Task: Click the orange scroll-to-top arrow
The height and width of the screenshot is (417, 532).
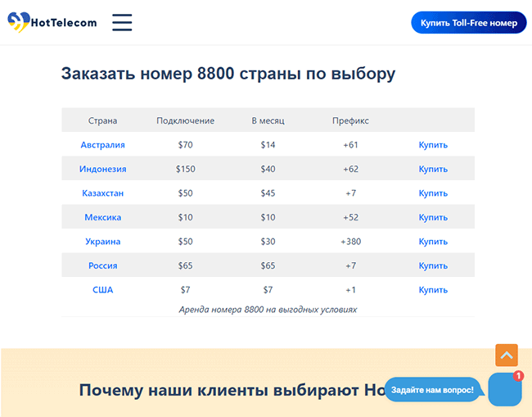Action: [x=506, y=356]
